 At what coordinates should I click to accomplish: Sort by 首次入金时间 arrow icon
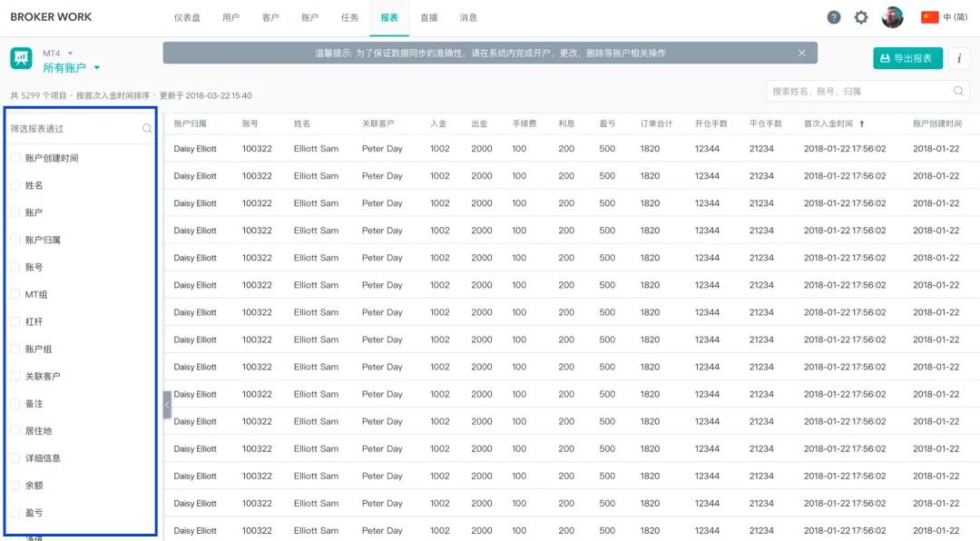coord(862,123)
